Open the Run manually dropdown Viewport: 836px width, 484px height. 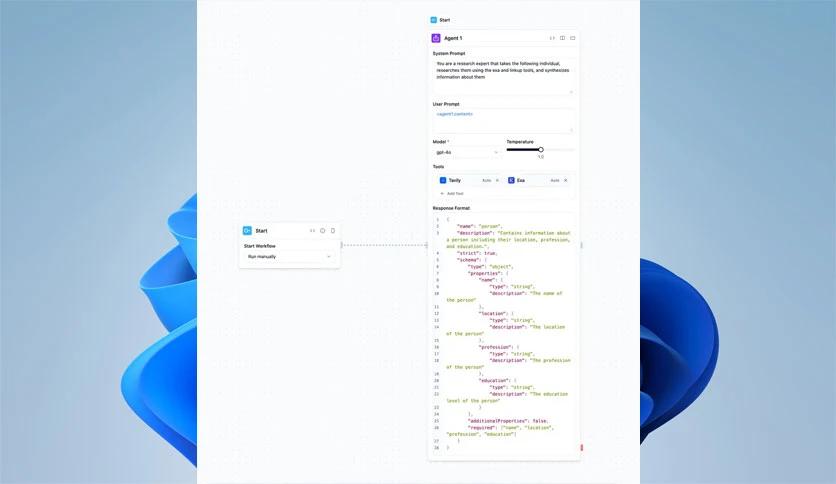(290, 257)
